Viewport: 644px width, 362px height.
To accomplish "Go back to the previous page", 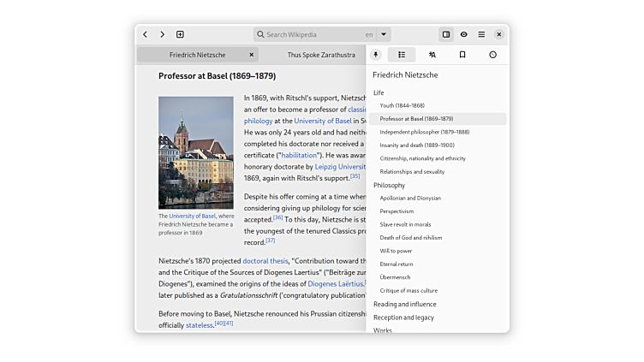I will pyautogui.click(x=145, y=34).
